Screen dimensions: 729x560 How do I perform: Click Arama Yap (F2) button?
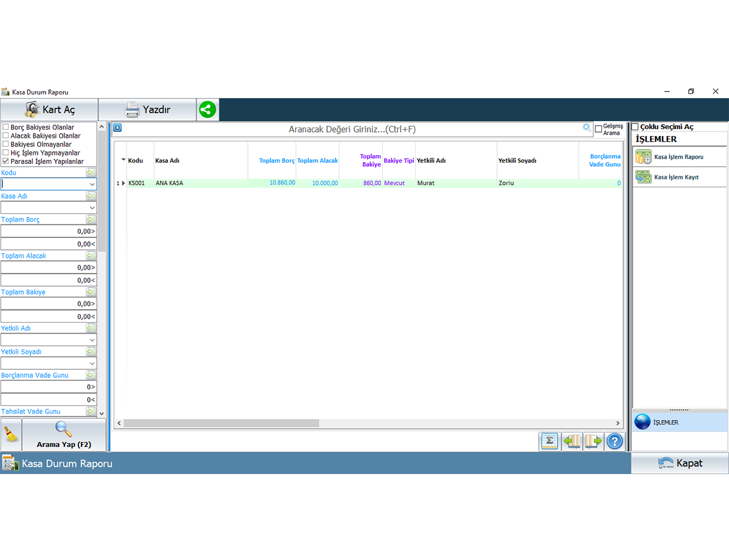coord(64,435)
